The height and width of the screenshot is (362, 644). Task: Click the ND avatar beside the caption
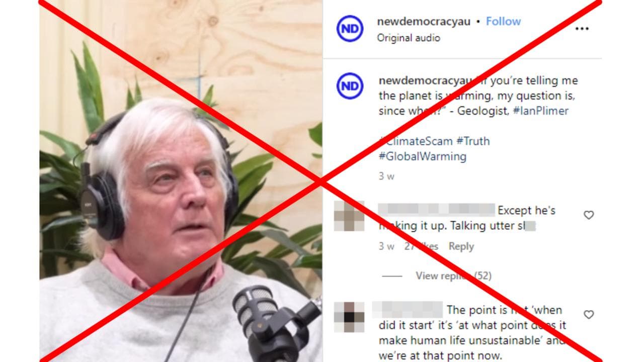(x=350, y=86)
